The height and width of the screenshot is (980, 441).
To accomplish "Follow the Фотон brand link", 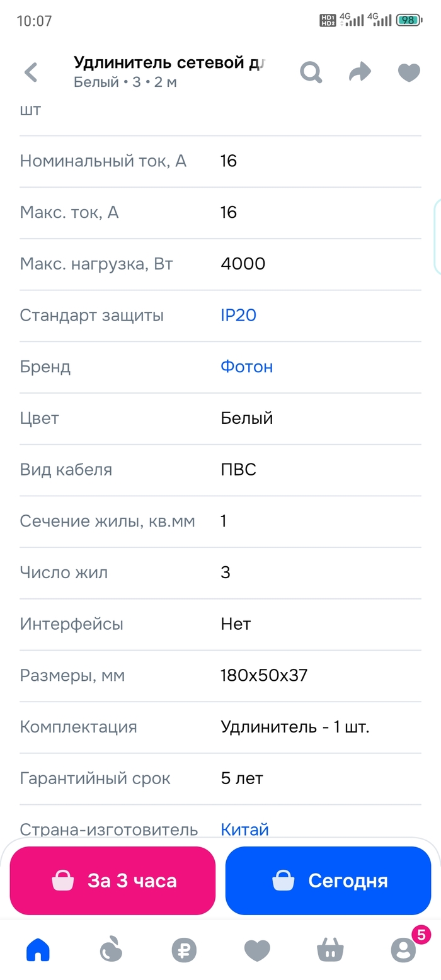I will tap(246, 367).
